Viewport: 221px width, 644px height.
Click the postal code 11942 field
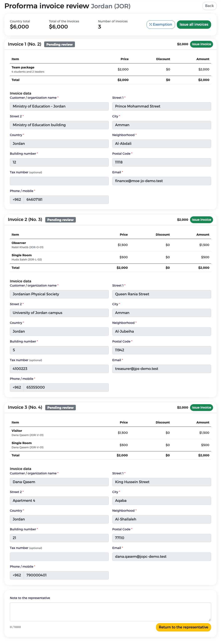coord(161,350)
